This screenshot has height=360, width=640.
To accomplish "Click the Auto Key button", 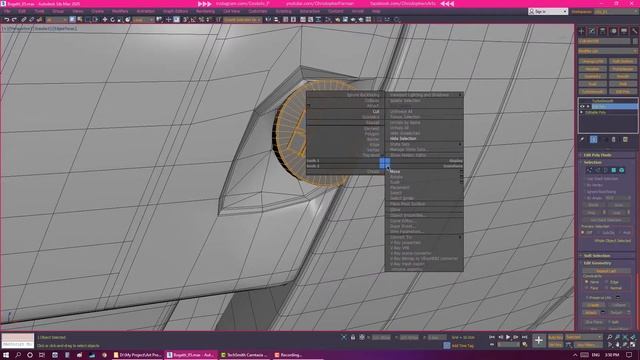I will [556, 338].
